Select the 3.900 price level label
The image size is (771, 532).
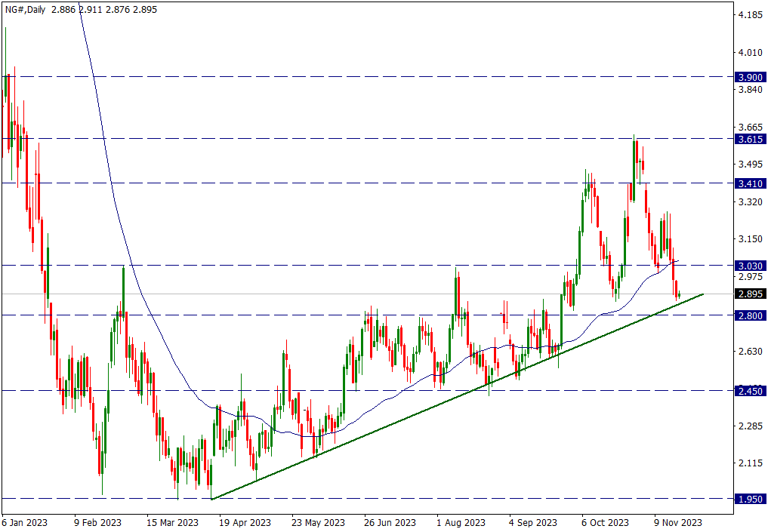click(x=751, y=77)
